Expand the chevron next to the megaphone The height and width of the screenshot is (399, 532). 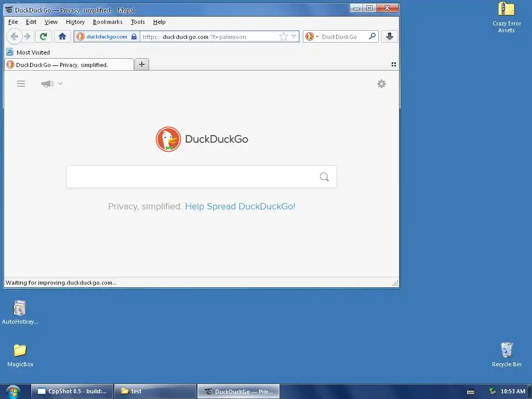(x=60, y=83)
